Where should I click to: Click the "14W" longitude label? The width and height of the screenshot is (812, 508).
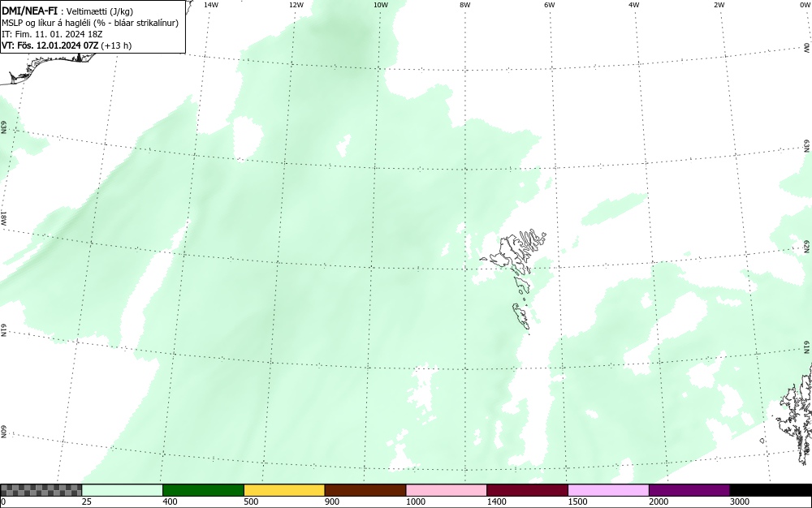[x=211, y=5]
